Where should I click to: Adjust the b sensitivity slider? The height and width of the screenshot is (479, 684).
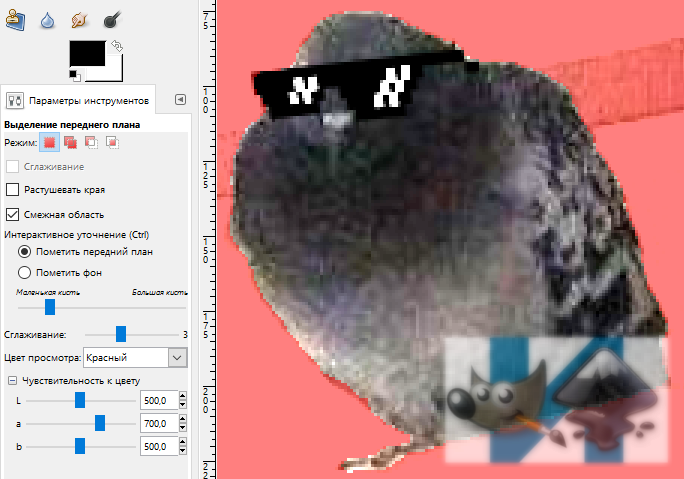click(80, 446)
